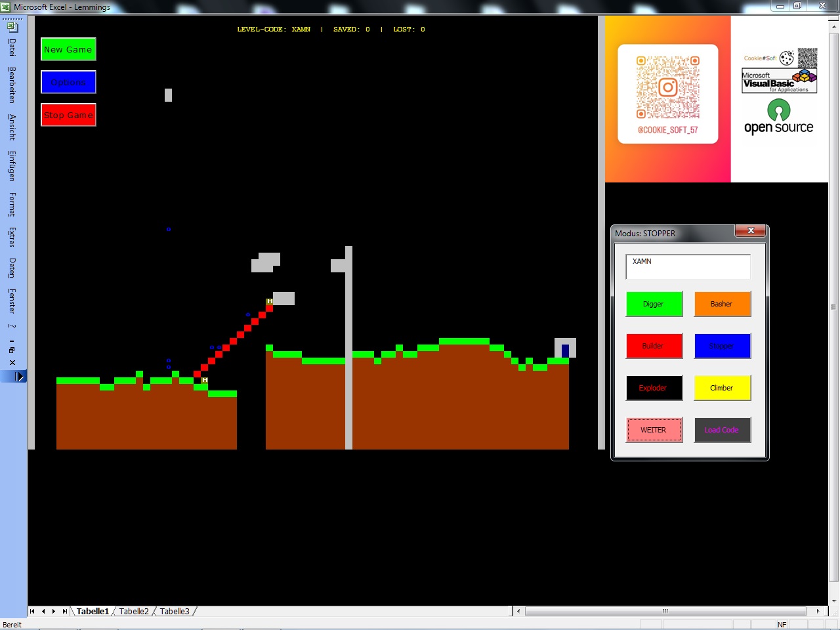
Task: Focus the level code field containing XAMN
Action: [x=688, y=266]
